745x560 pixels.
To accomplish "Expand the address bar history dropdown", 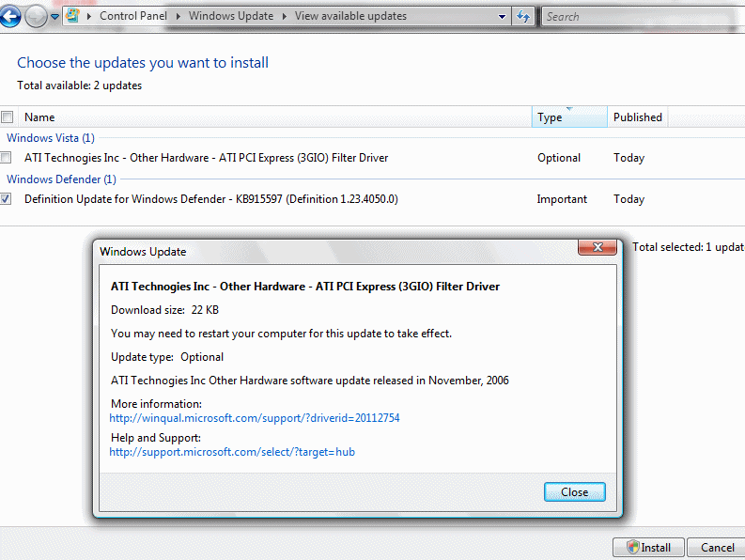I will 500,16.
